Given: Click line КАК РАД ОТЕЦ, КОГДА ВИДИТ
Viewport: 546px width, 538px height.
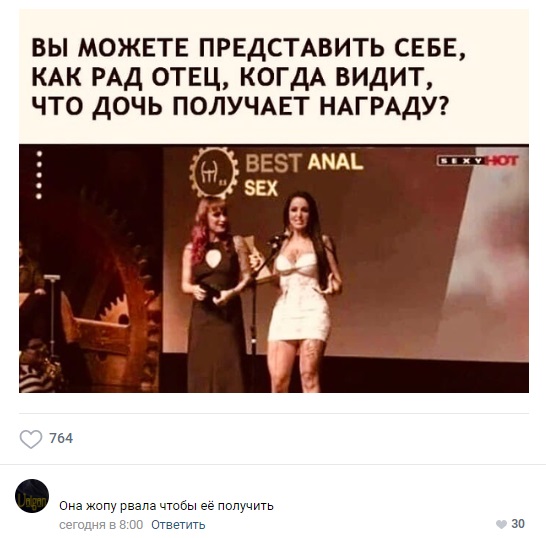Looking at the screenshot, I should [x=232, y=77].
